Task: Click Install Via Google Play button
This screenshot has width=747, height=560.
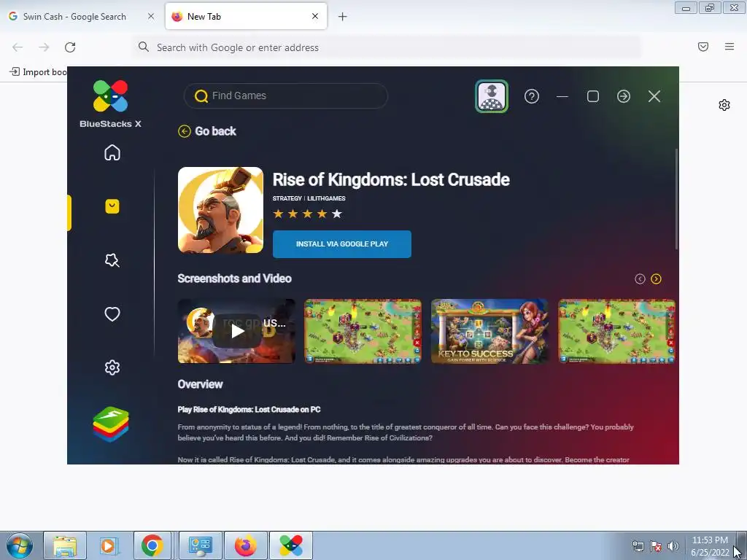Action: (x=341, y=244)
